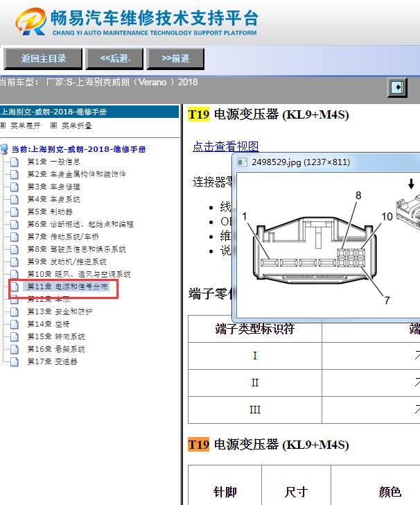Open chapter 第13章 安全和防护
Image resolution: width=420 pixels, height=505 pixels.
click(x=60, y=311)
